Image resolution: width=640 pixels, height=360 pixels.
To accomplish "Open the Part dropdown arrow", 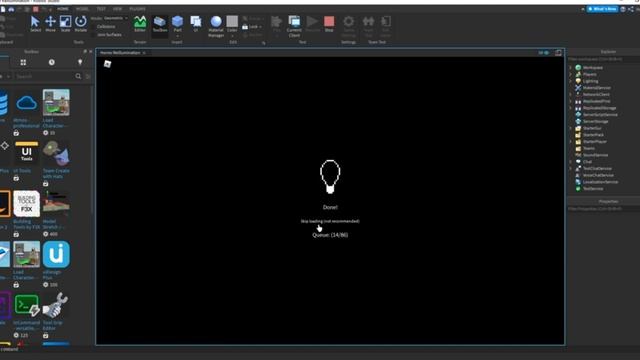I will click(x=178, y=36).
